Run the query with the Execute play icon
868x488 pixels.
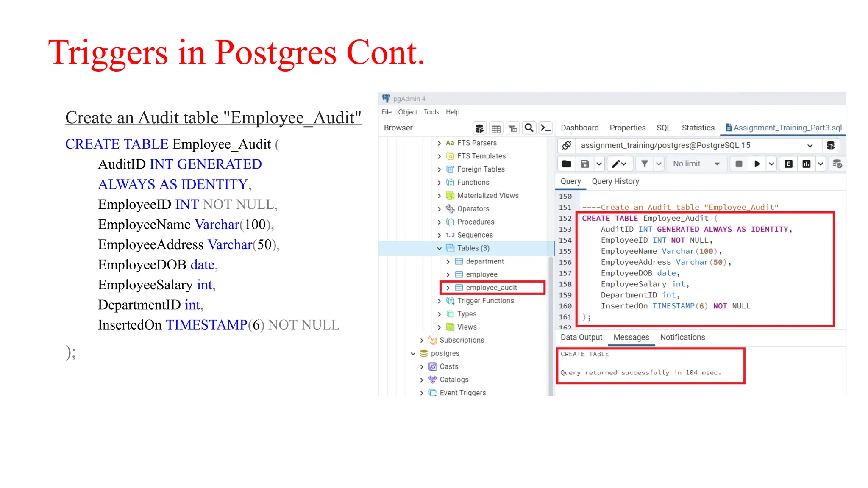click(x=757, y=164)
